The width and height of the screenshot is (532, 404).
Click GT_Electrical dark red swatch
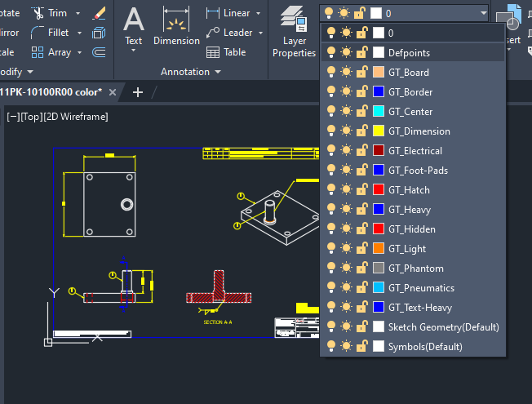click(379, 150)
